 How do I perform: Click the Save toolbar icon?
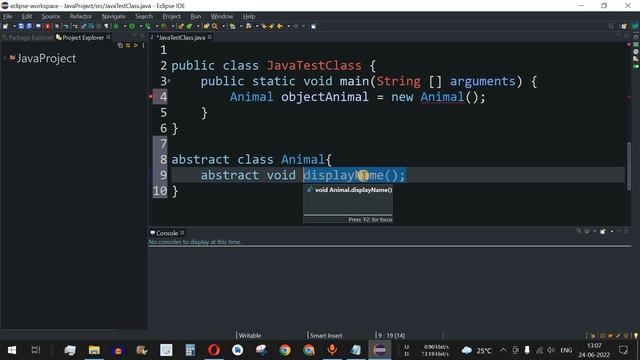[x=21, y=26]
